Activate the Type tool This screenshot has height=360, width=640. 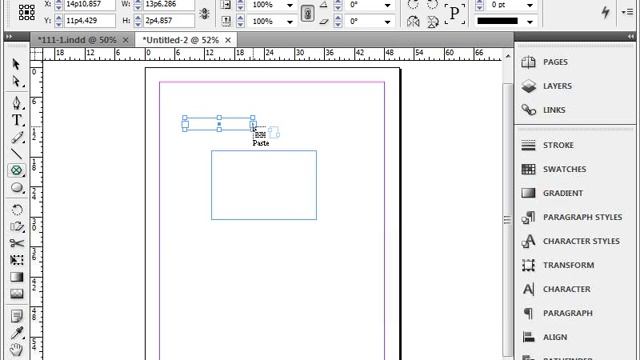[x=17, y=120]
